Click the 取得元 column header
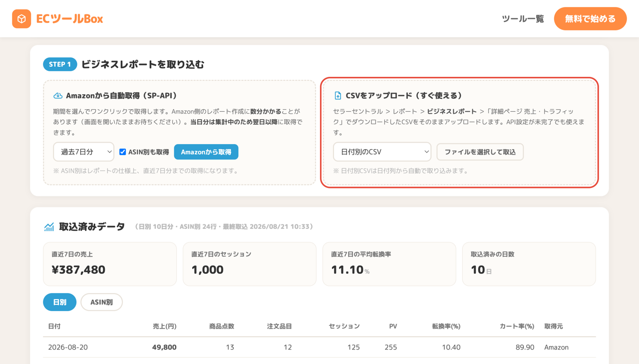 click(554, 326)
